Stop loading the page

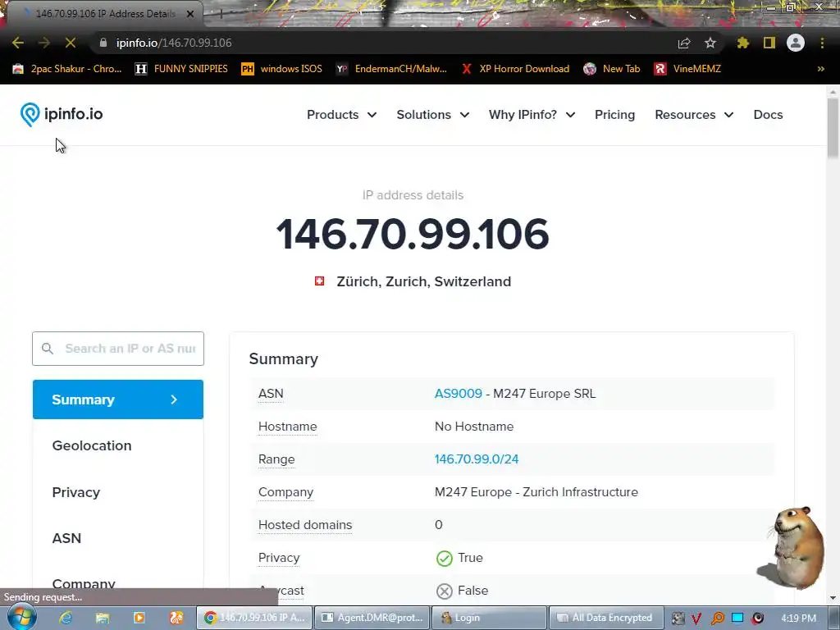point(71,43)
